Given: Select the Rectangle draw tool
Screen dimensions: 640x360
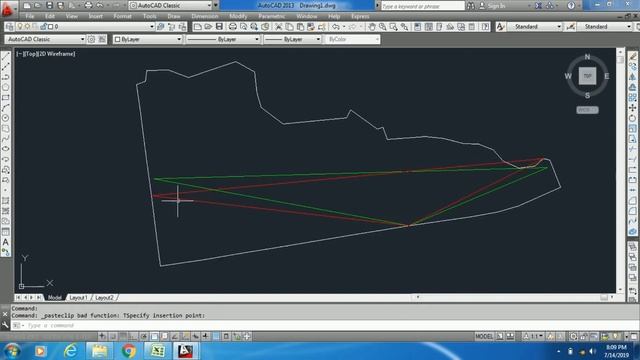Looking at the screenshot, I should (x=6, y=98).
